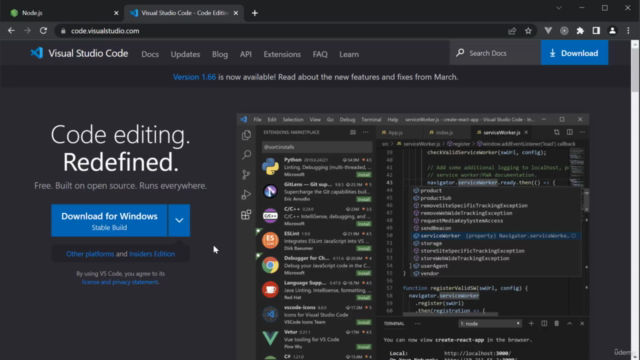Select the Visual Studio Code browser tab
Screen dimensions: 640x360
tap(184, 13)
